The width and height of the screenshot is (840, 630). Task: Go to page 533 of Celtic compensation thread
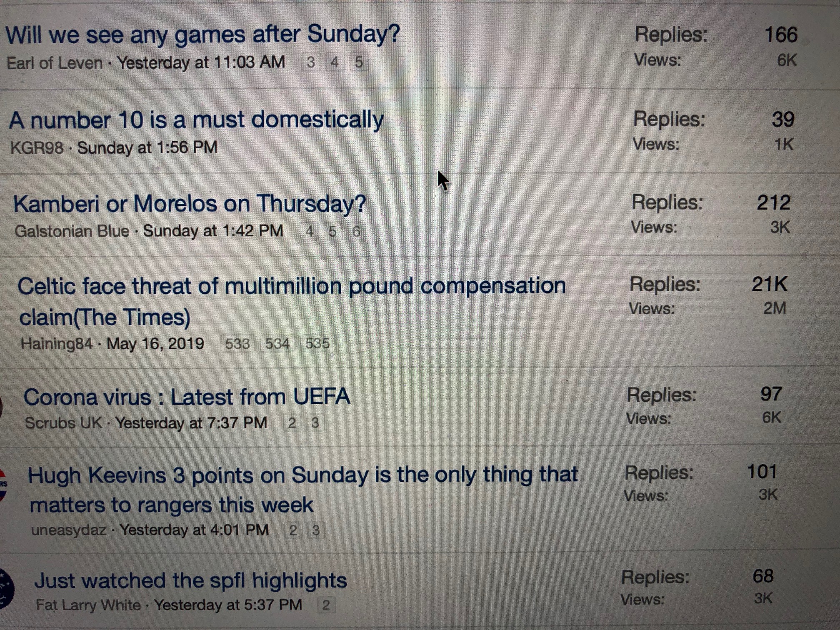pyautogui.click(x=237, y=344)
